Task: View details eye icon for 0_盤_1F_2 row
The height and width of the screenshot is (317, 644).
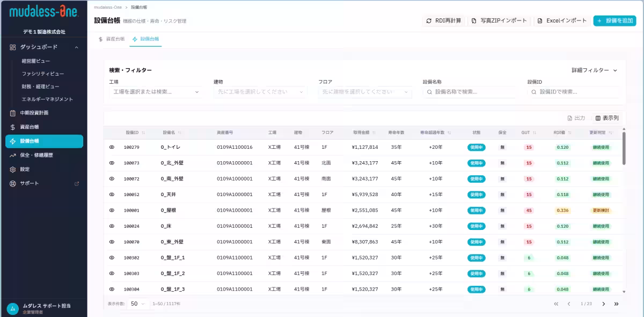Action: pyautogui.click(x=112, y=273)
